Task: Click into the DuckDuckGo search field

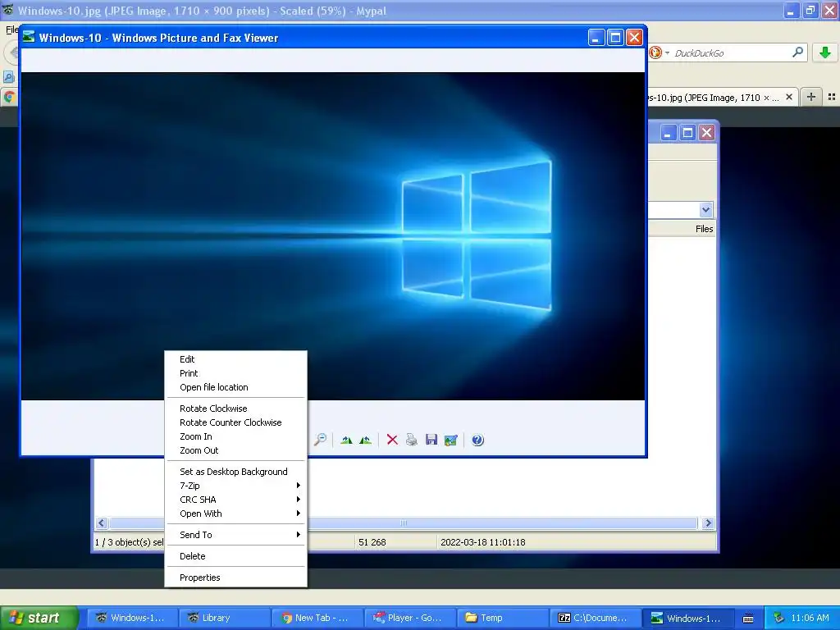Action: 730,52
